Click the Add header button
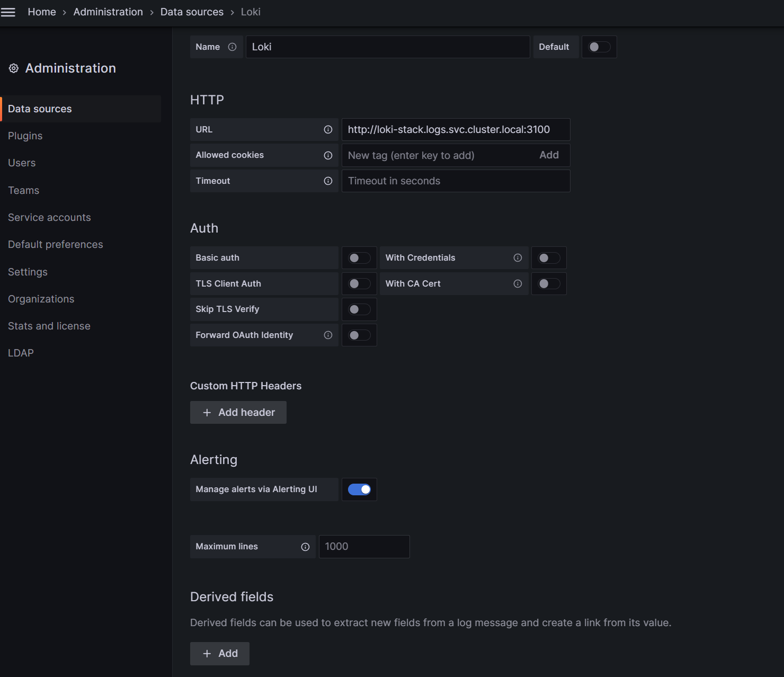The image size is (784, 677). (238, 413)
